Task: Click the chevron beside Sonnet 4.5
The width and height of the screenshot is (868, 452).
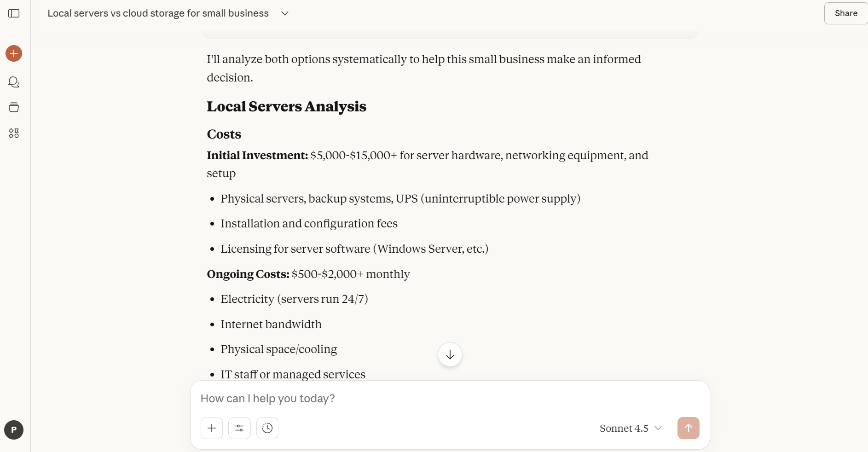Action: coord(658,428)
